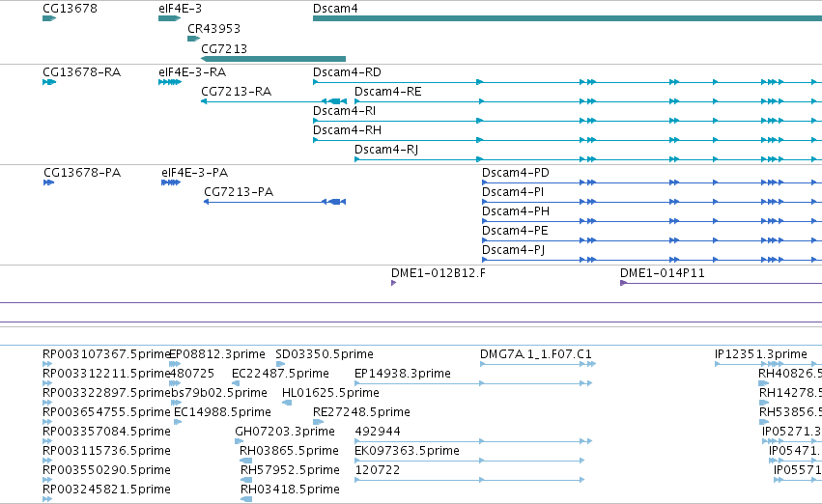
Task: Select the RH03418.5prime EST label
Action: (x=290, y=490)
